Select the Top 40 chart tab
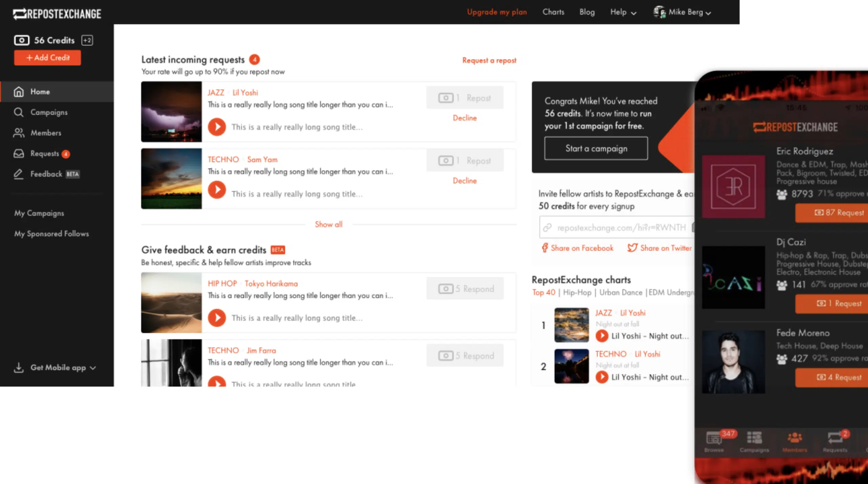The width and height of the screenshot is (868, 484). [544, 292]
